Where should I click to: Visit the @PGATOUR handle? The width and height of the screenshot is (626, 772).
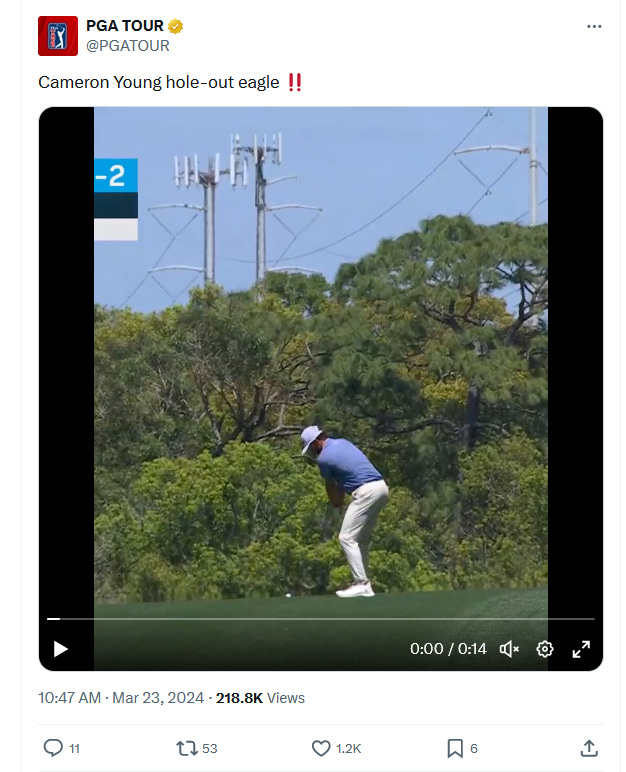(x=128, y=46)
